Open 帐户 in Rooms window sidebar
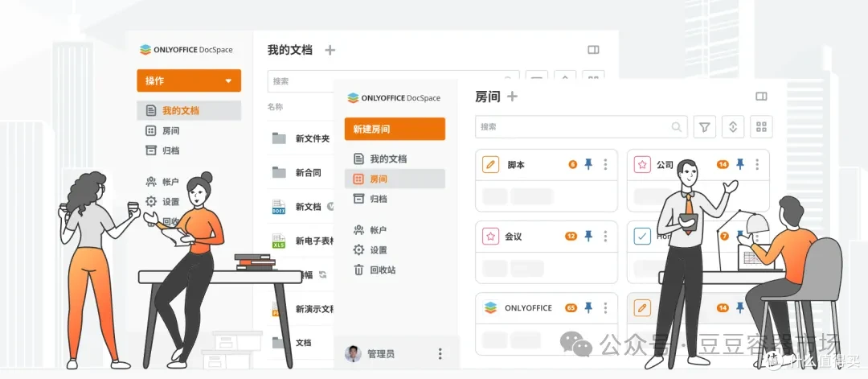The image size is (868, 379). (378, 230)
